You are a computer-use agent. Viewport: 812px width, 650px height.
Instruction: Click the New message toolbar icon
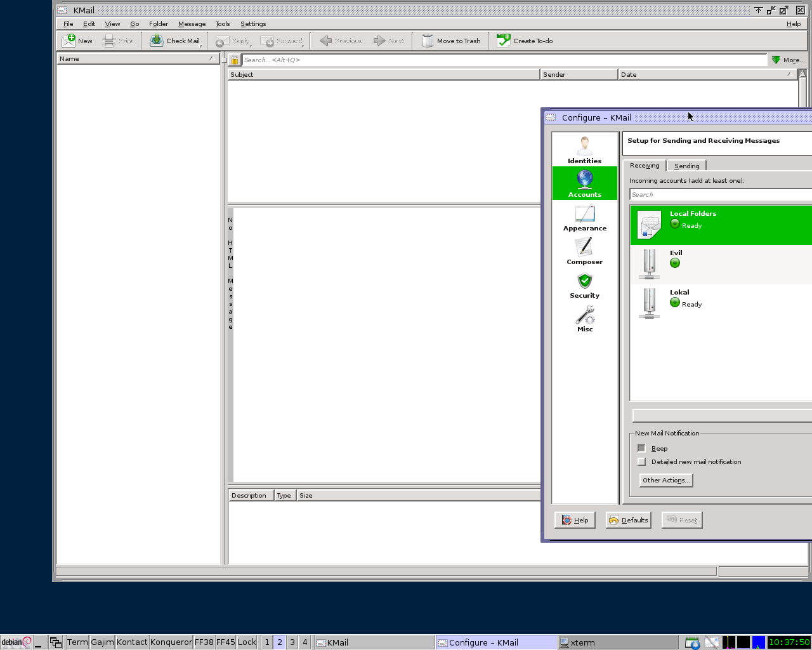tap(69, 41)
